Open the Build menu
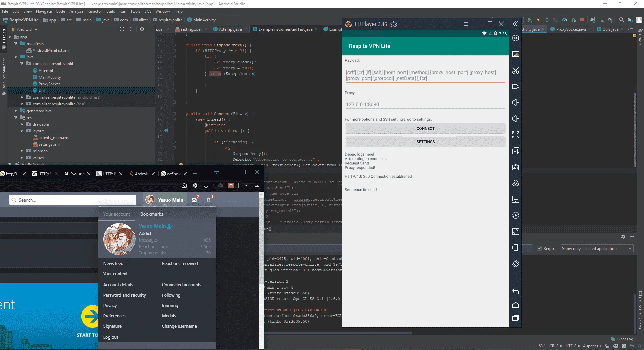This screenshot has height=350, width=644. pos(111,11)
